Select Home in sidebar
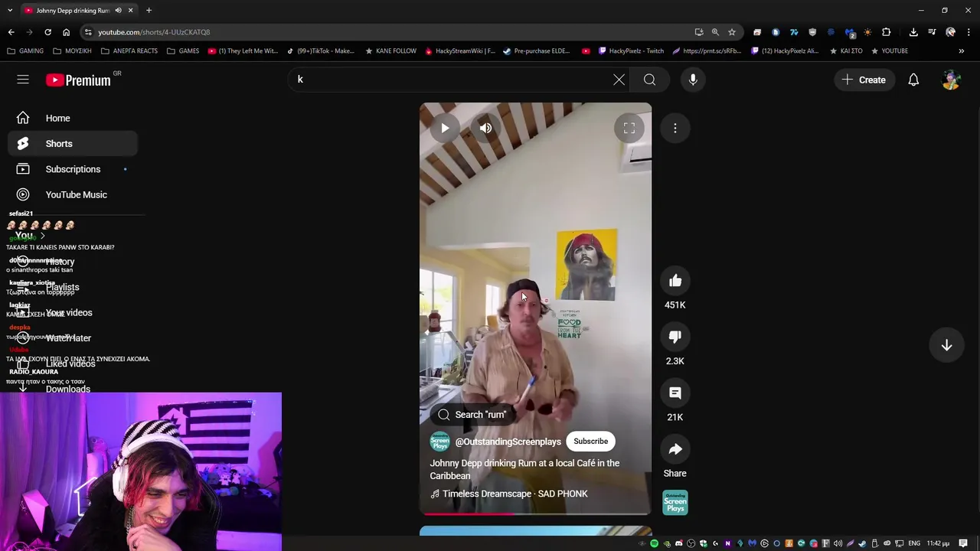 pyautogui.click(x=73, y=118)
